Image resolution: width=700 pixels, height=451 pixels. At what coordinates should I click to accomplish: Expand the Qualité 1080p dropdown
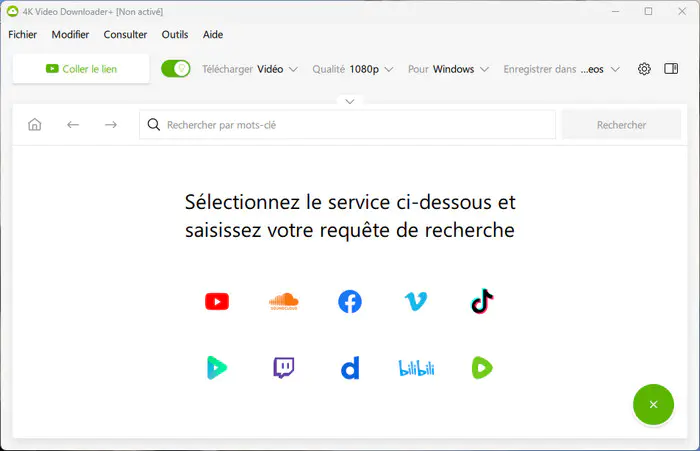point(353,69)
